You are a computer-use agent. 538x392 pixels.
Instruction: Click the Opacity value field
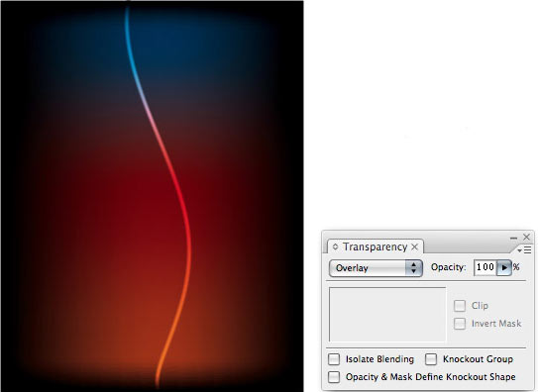point(485,267)
